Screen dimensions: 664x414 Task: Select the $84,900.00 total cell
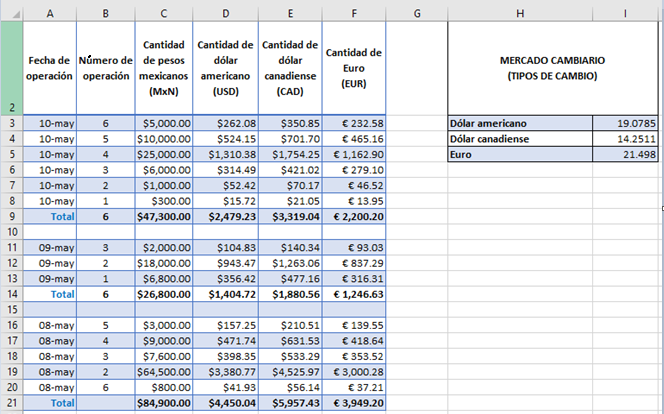click(x=164, y=403)
